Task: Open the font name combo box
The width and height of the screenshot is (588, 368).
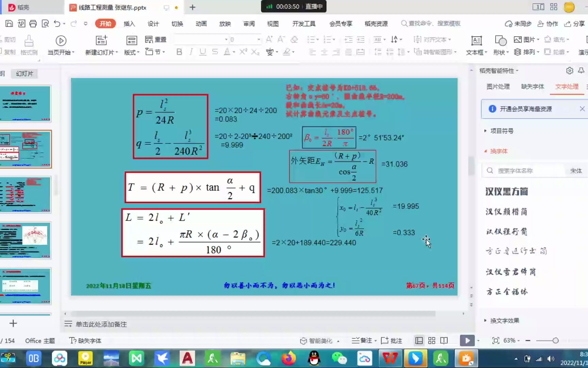Action: (x=201, y=40)
